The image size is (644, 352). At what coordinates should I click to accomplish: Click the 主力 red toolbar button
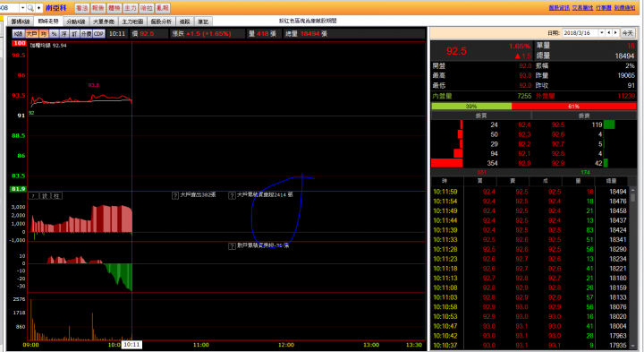(130, 8)
